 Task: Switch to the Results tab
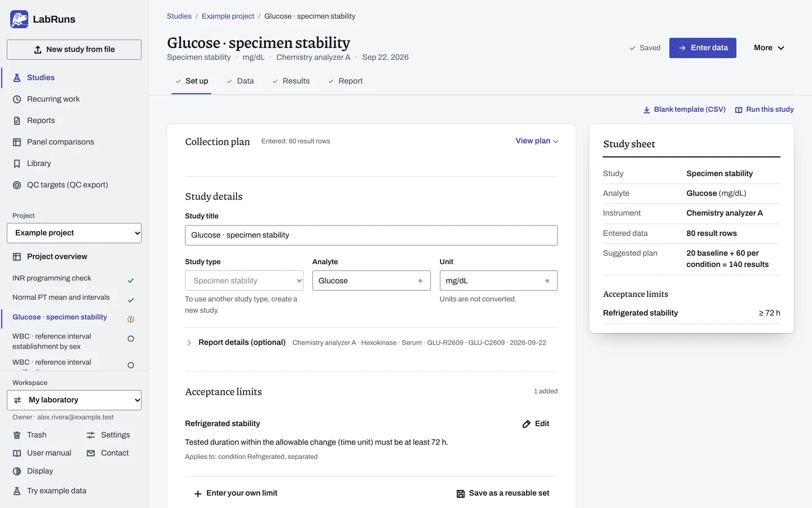(291, 81)
